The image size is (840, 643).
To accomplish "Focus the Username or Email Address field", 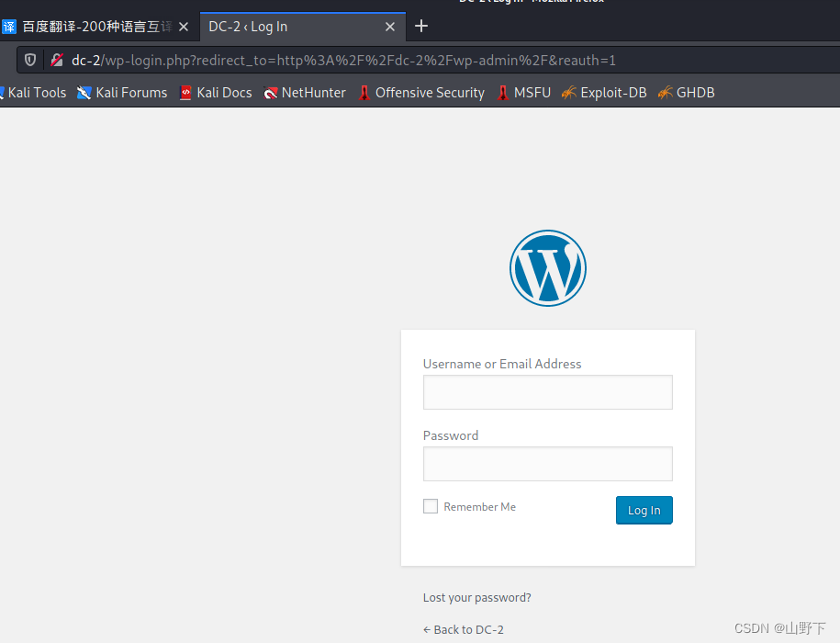I will [x=547, y=392].
